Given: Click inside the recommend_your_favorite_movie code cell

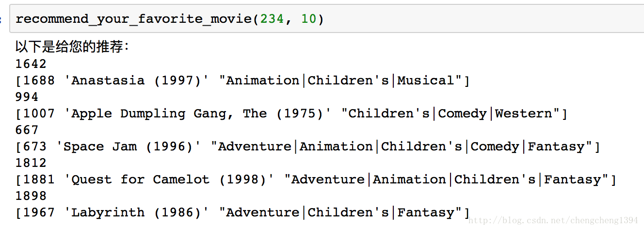Looking at the screenshot, I should (x=436, y=19).
